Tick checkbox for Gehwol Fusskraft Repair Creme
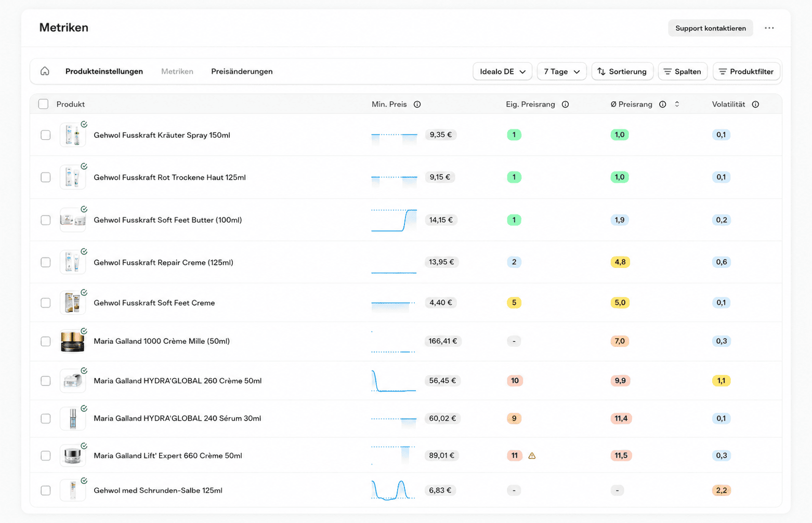 pyautogui.click(x=46, y=262)
